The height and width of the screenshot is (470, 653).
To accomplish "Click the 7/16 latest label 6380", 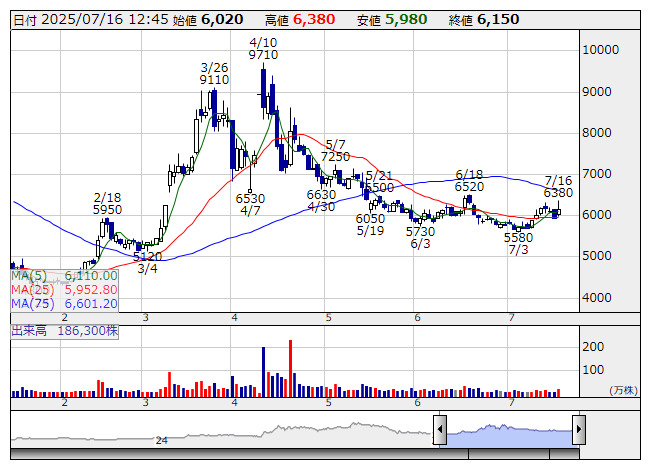I will coord(558,193).
